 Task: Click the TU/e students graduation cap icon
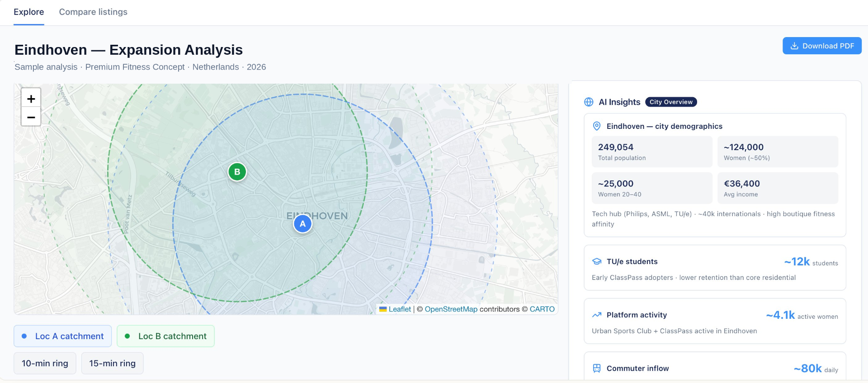(597, 261)
